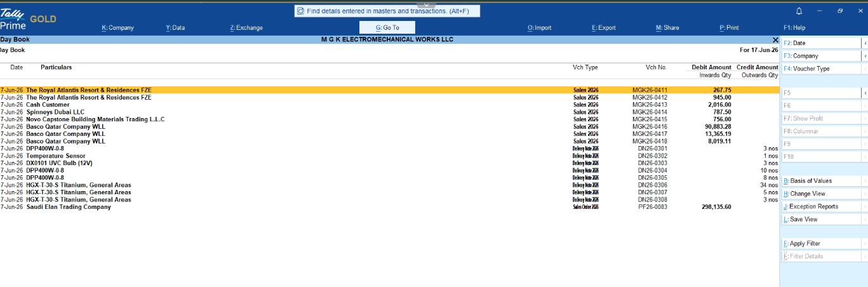Select the delivery note DN26-0301 row
Image resolution: width=868 pixels, height=287 pixels.
(x=389, y=149)
